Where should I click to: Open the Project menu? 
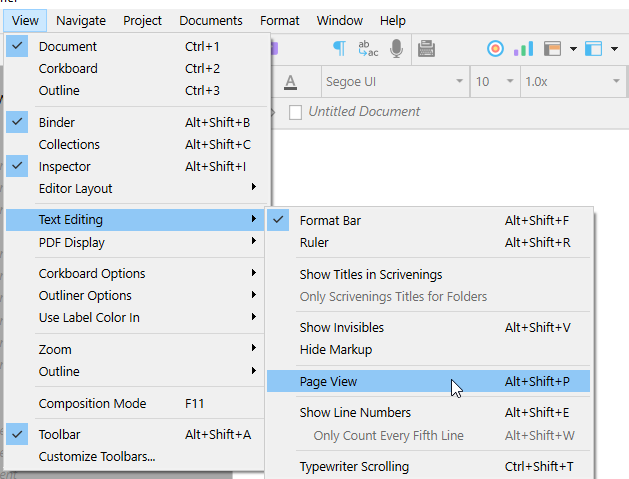click(x=142, y=20)
